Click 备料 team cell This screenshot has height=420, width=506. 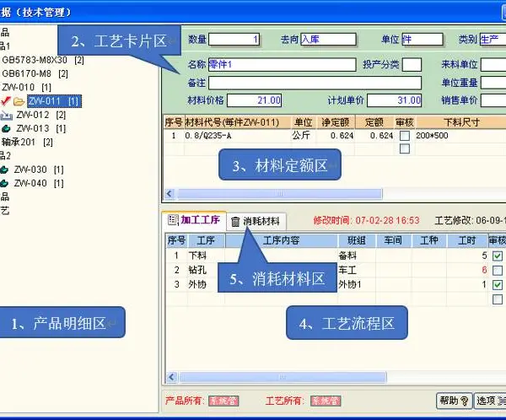point(357,256)
